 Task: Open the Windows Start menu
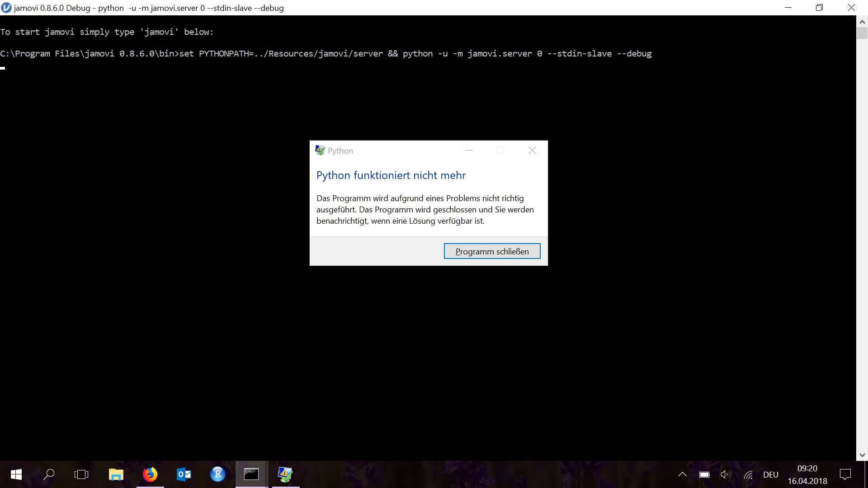tap(16, 474)
